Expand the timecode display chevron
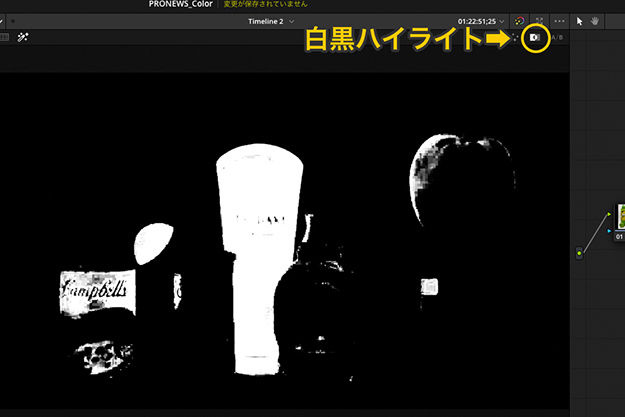This screenshot has width=625, height=417. coord(502,21)
